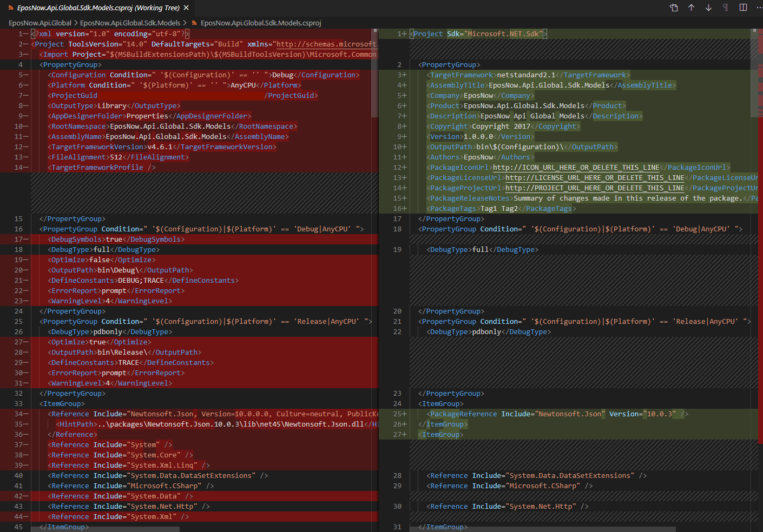Expand the EposNow.Api.Global.Sdk.Models breadcrumb
The width and height of the screenshot is (763, 532).
click(x=130, y=23)
